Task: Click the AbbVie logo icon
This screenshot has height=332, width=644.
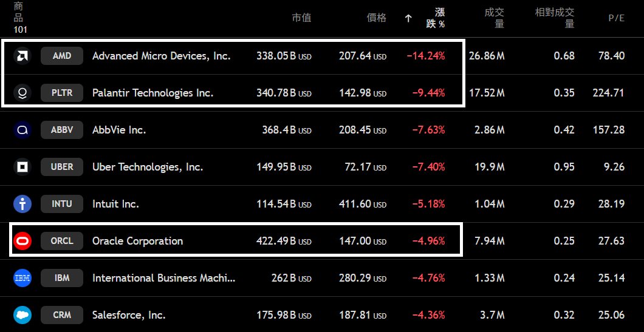Action: click(22, 130)
